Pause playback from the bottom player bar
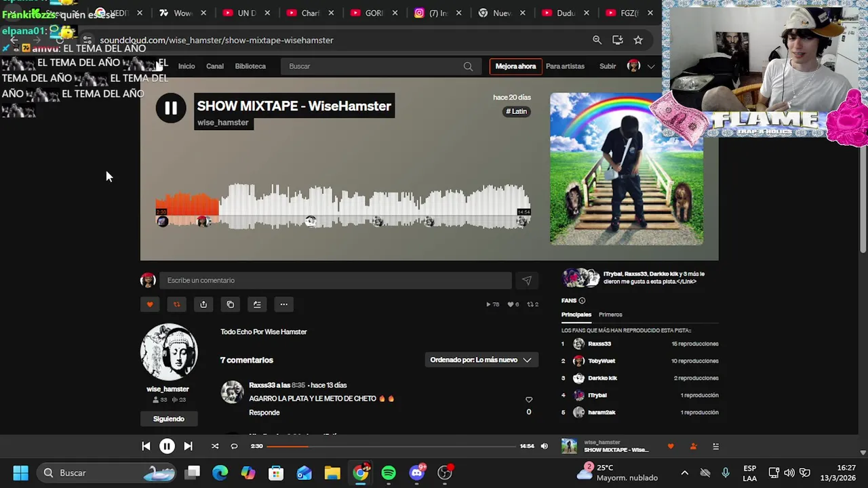 [x=167, y=446]
